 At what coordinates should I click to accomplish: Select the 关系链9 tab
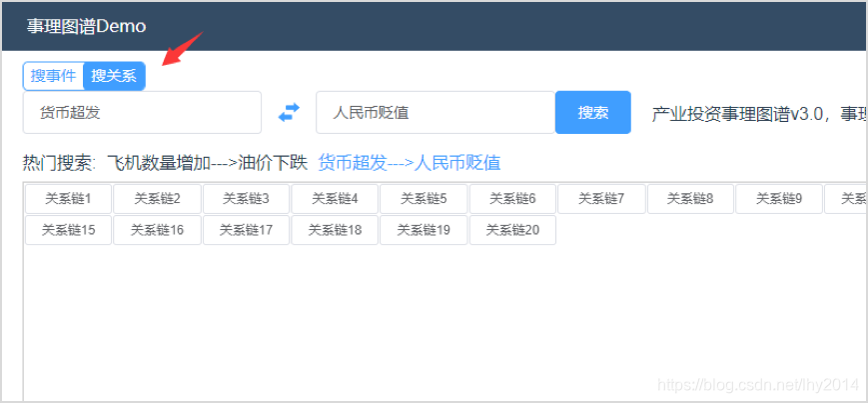pos(779,199)
